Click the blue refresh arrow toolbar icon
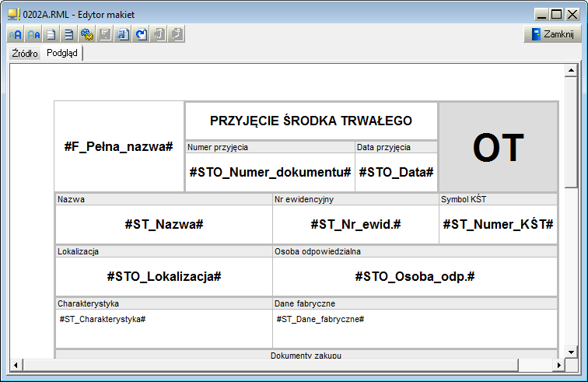The image size is (588, 382). coord(141,35)
